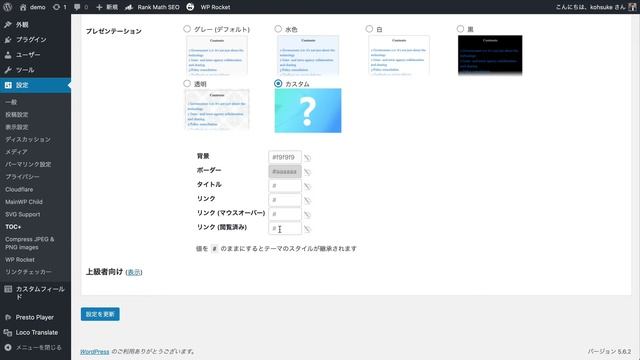640x360 pixels.
Task: Select the カスタム radio button
Action: (x=278, y=83)
